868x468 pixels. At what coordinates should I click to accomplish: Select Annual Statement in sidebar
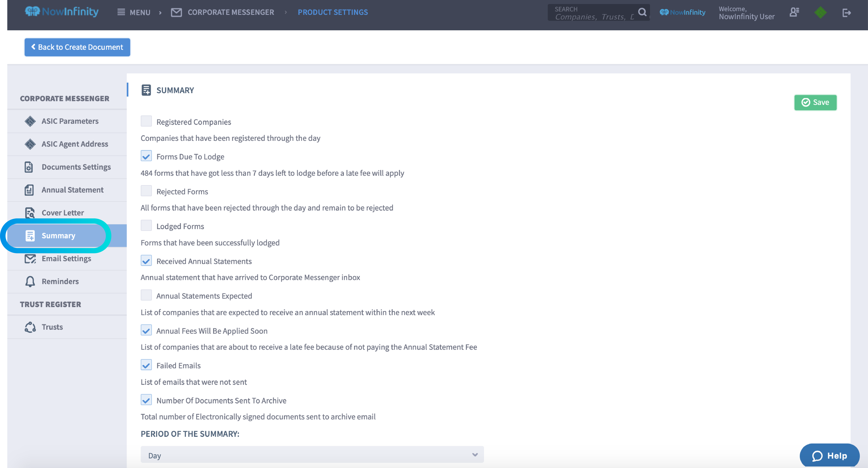point(67,190)
